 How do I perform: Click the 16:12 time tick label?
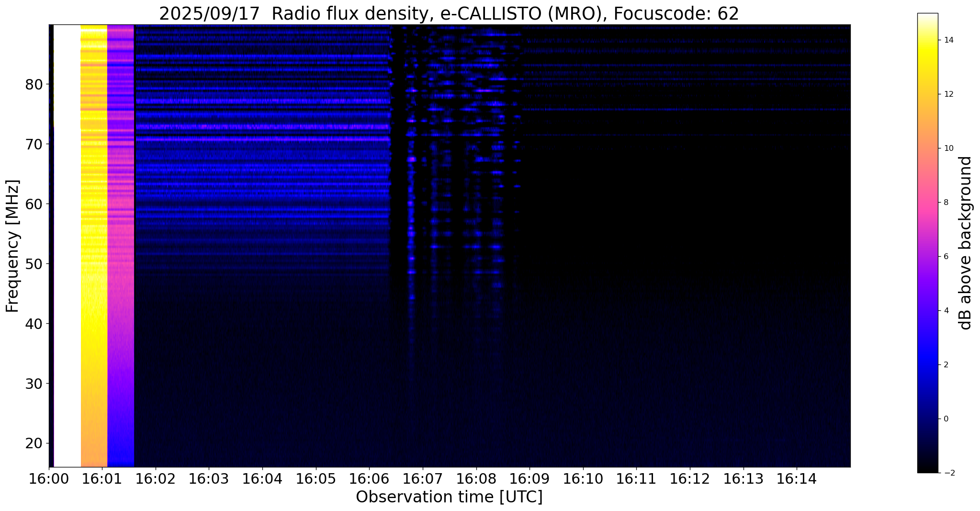[690, 478]
